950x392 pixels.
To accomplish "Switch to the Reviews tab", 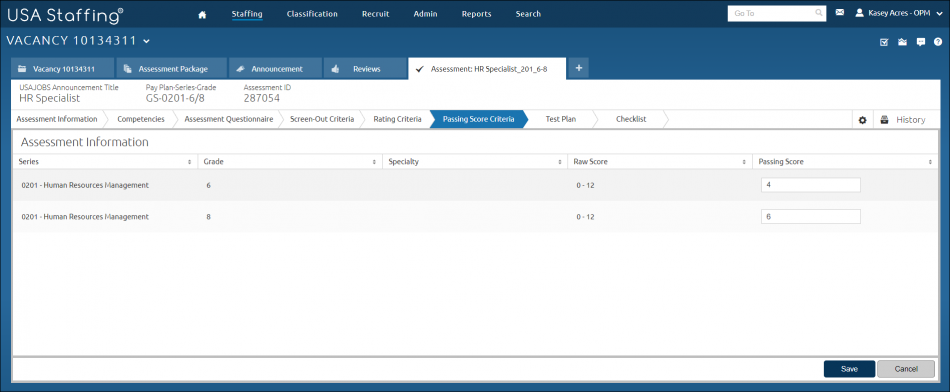I will pyautogui.click(x=365, y=69).
